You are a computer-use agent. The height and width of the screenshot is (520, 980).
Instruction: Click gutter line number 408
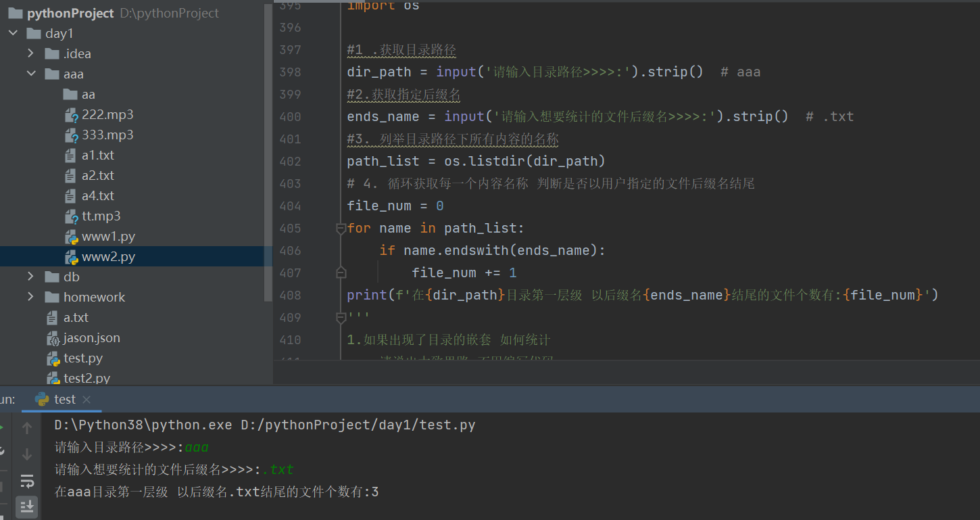pos(290,296)
